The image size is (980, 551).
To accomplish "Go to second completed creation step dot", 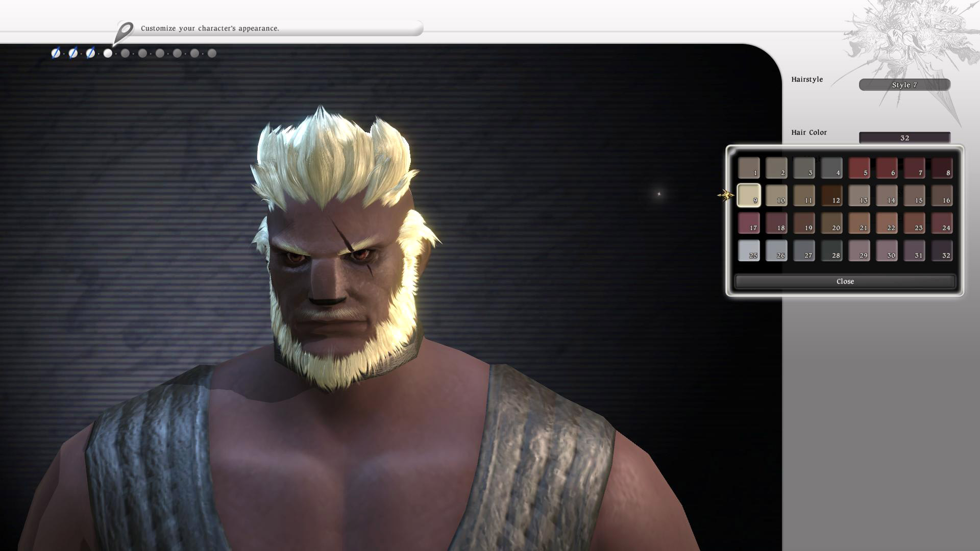I will 73,53.
